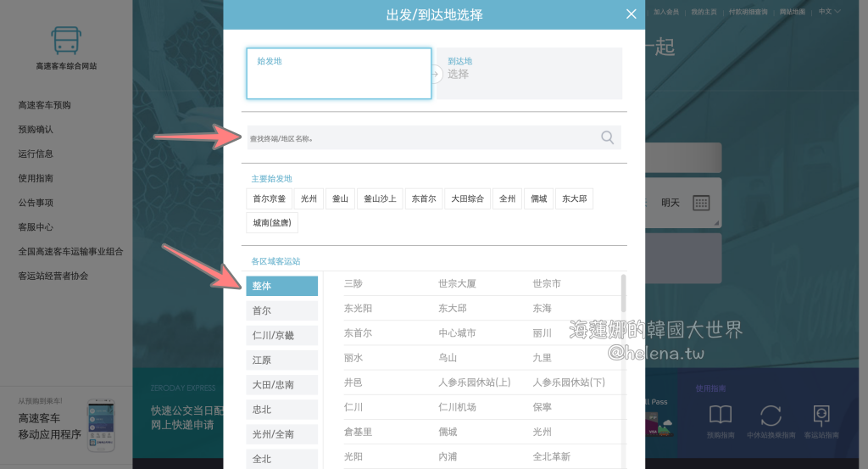Pick terminal 保寧

coord(542,407)
